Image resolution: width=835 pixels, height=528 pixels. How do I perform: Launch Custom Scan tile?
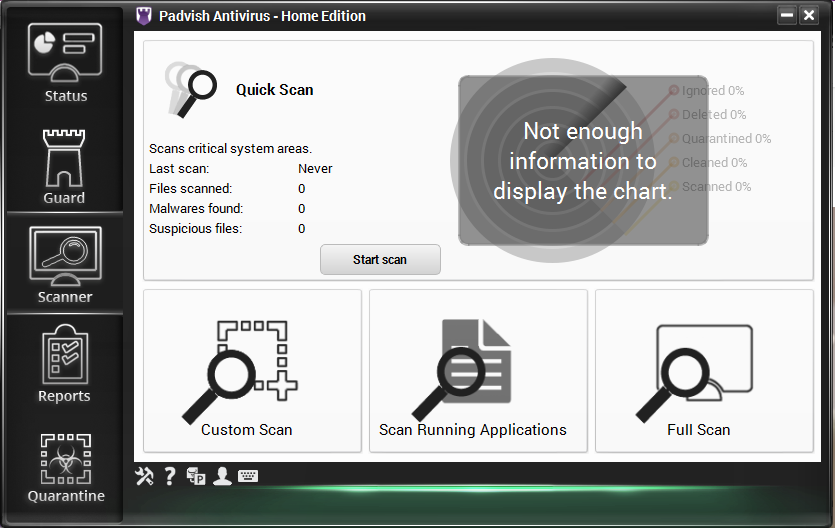click(252, 371)
